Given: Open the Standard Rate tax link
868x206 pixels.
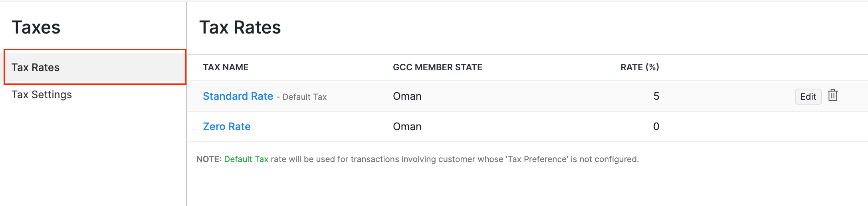Looking at the screenshot, I should [238, 96].
